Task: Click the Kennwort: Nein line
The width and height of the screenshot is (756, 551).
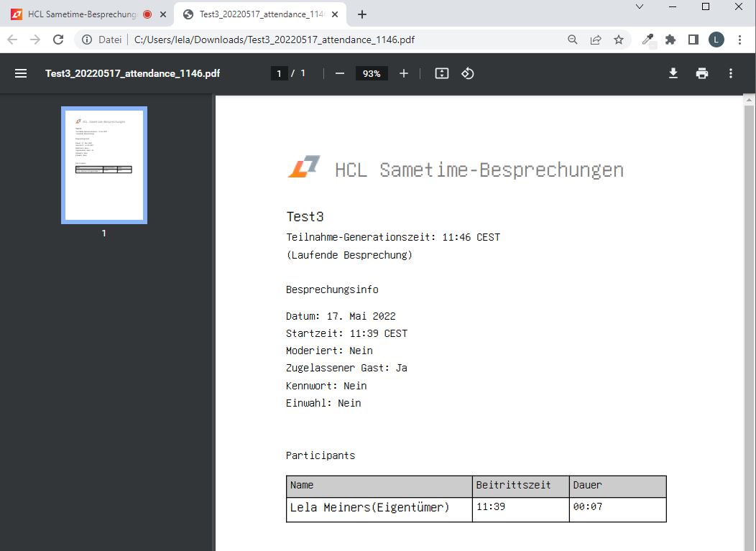Action: [x=326, y=386]
